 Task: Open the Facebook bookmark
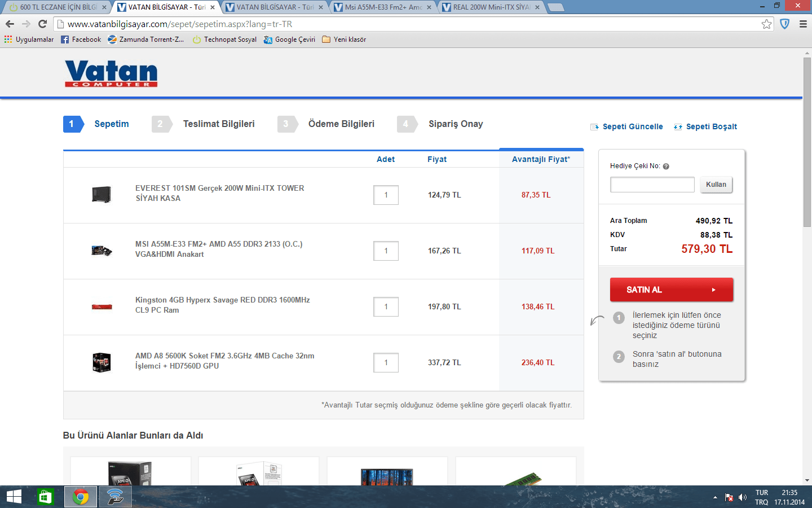click(x=81, y=40)
